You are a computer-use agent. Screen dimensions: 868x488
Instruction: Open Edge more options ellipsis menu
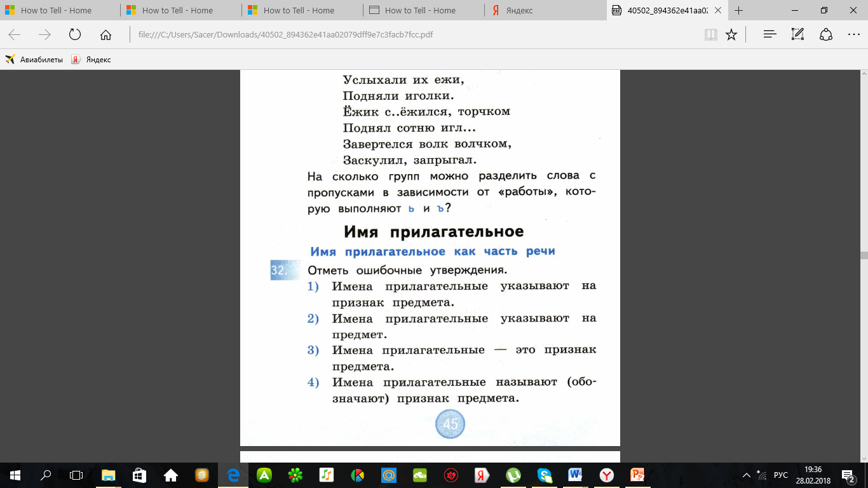click(853, 35)
